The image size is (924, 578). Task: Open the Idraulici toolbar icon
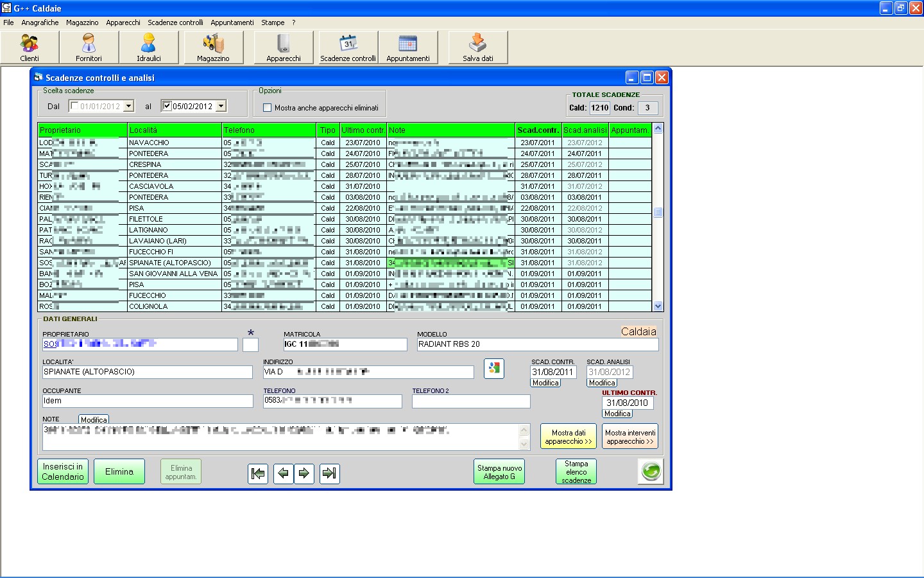pos(148,48)
